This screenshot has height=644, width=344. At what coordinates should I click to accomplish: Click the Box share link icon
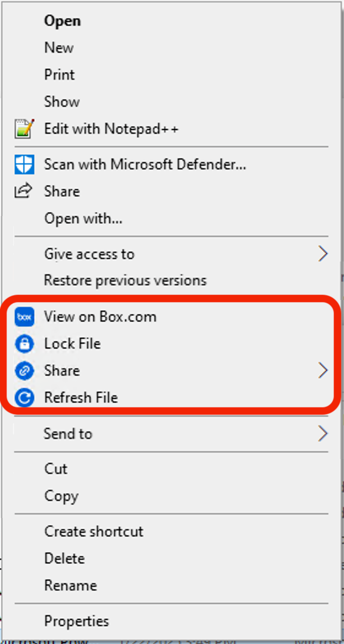[24, 371]
